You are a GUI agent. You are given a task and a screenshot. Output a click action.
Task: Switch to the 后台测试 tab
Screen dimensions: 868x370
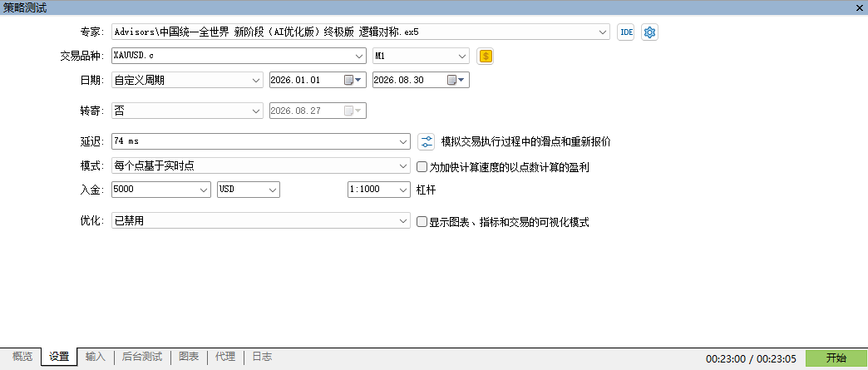141,357
